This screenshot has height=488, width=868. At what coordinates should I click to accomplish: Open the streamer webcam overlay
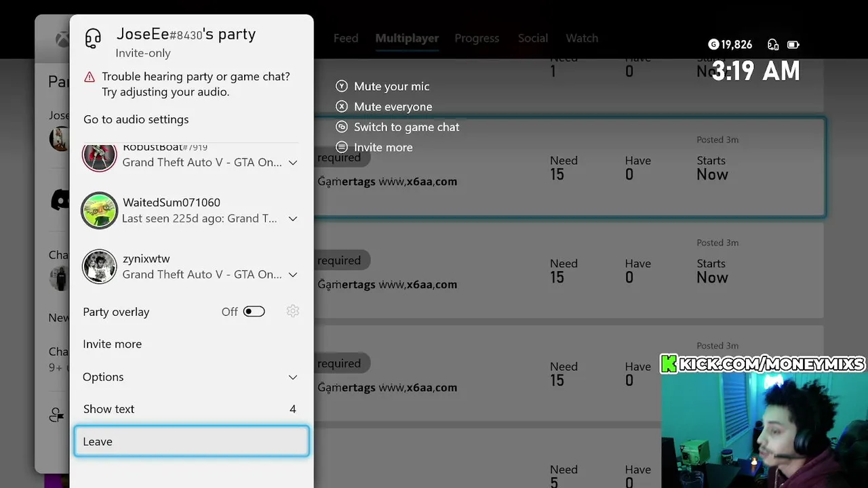pyautogui.click(x=764, y=430)
